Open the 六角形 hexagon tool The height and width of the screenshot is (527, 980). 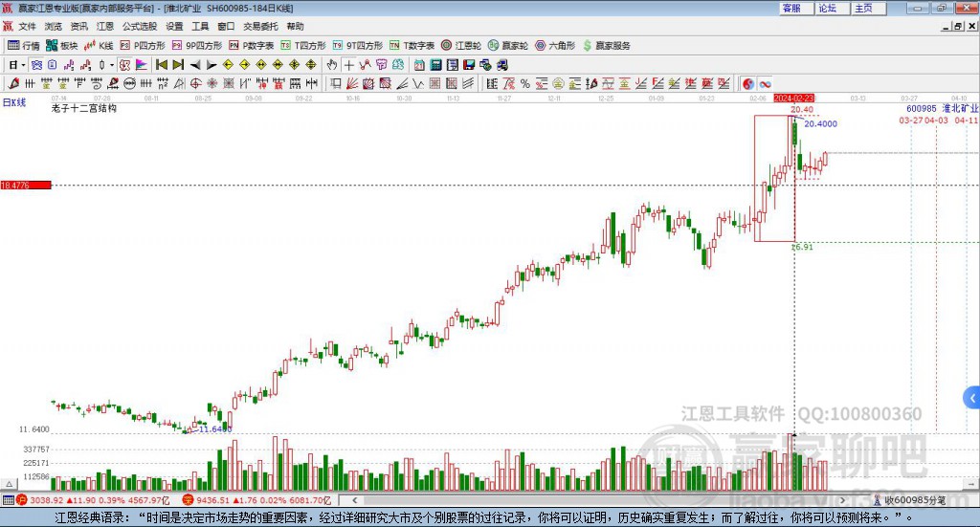coord(555,46)
